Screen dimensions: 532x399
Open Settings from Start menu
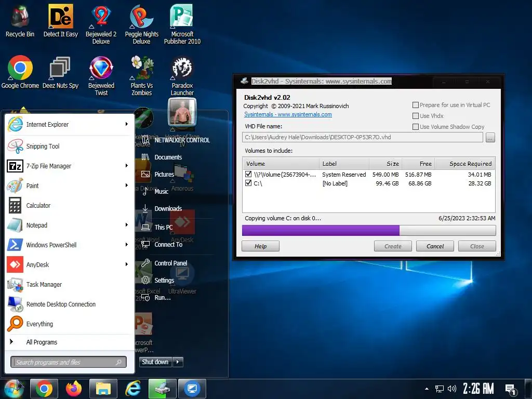[x=164, y=280]
